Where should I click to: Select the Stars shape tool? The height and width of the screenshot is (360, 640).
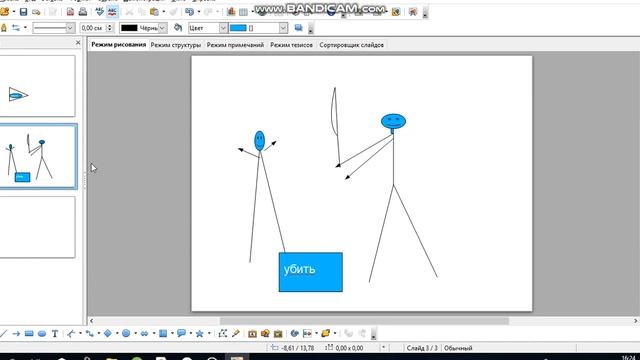point(200,334)
